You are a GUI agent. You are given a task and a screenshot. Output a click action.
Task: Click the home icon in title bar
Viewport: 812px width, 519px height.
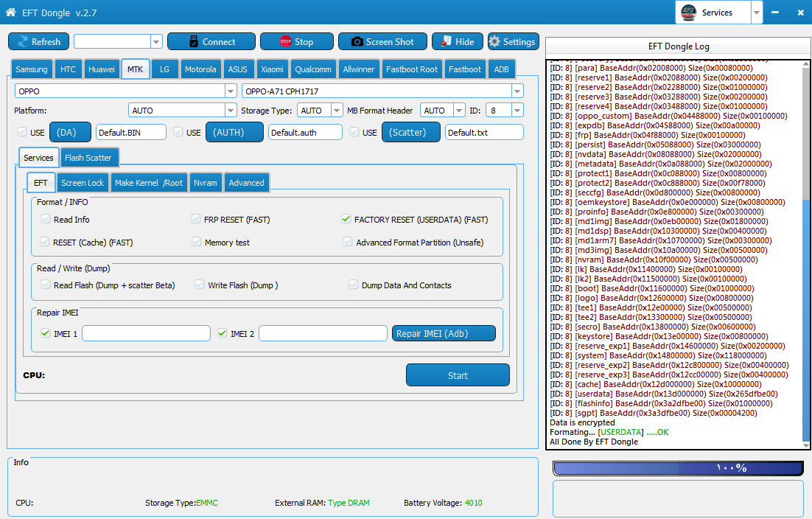coord(10,12)
